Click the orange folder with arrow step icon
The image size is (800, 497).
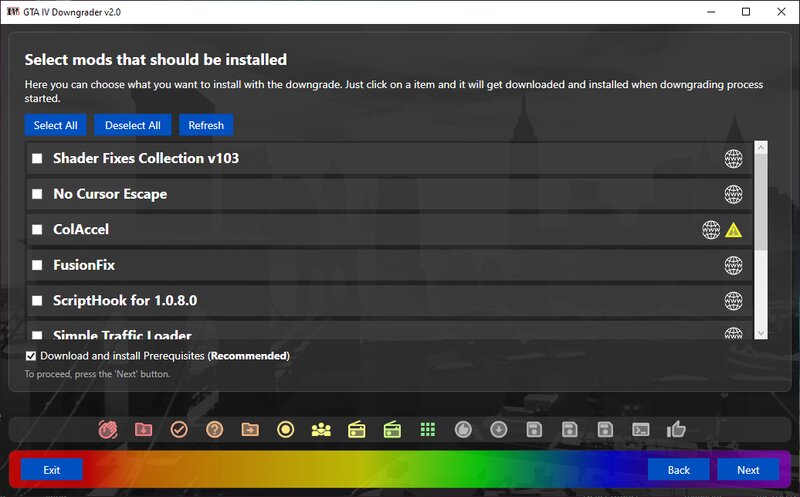[250, 430]
